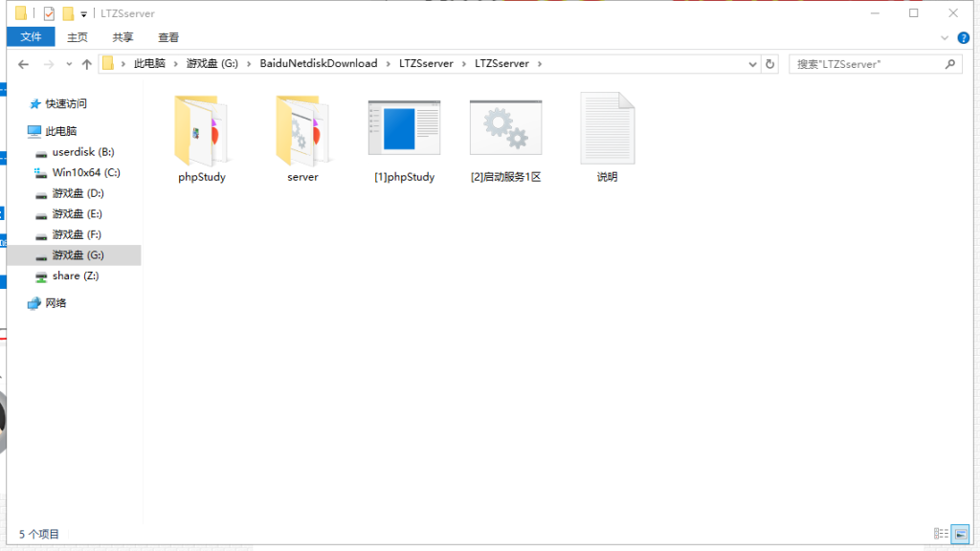Open the help question mark icon
The width and height of the screenshot is (980, 551).
(x=964, y=37)
